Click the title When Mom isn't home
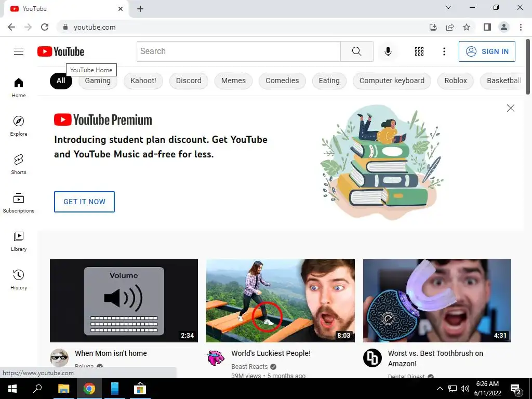 111,353
